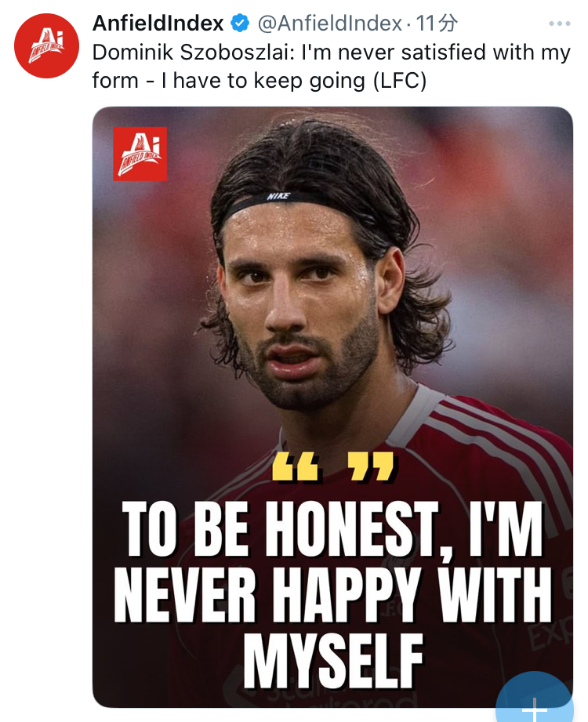The width and height of the screenshot is (588, 722).
Task: Click the @AnfieldIndex handle
Action: point(329,24)
